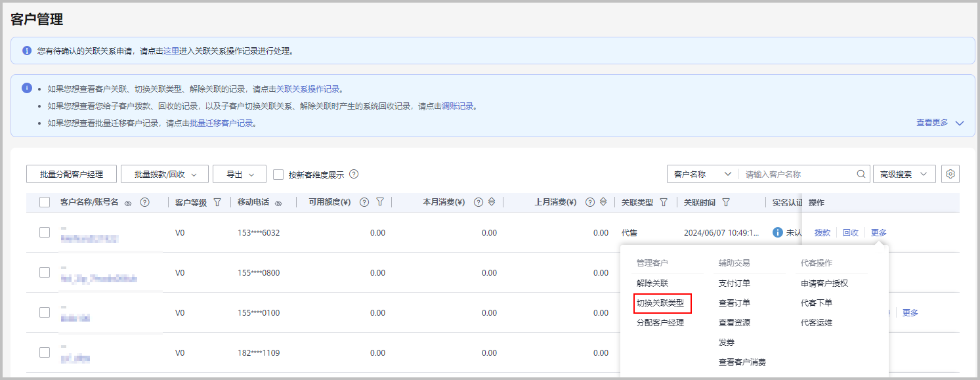
Task: Open the 批量拨款/回收 dropdown
Action: (x=165, y=175)
